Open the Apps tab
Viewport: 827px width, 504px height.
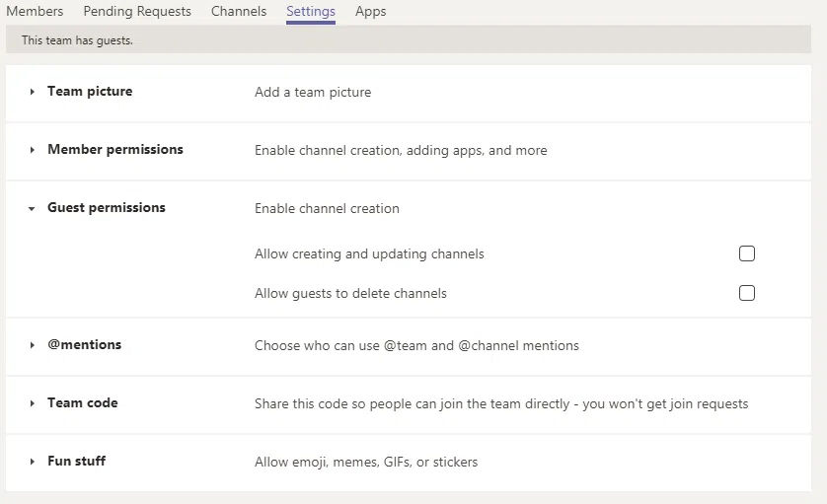click(x=370, y=12)
